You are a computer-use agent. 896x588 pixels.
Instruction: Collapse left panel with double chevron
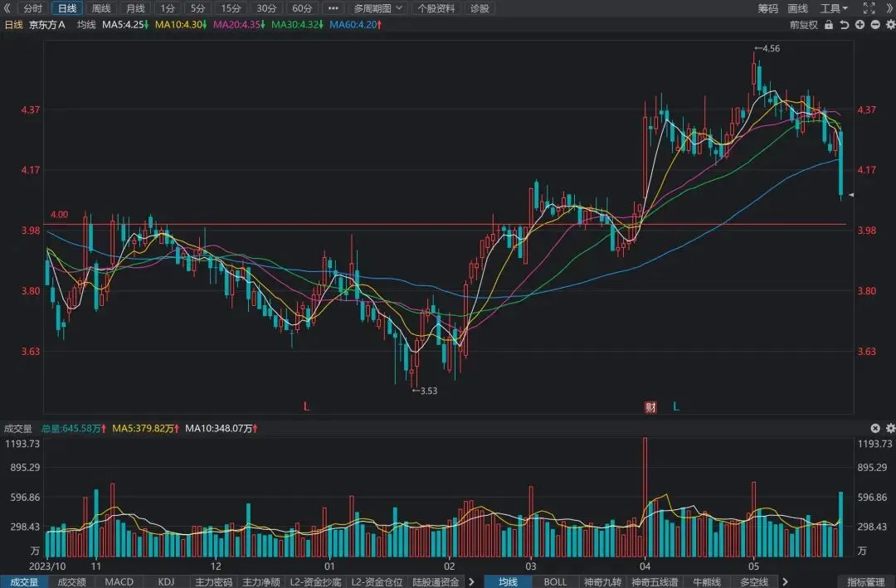click(x=7, y=8)
